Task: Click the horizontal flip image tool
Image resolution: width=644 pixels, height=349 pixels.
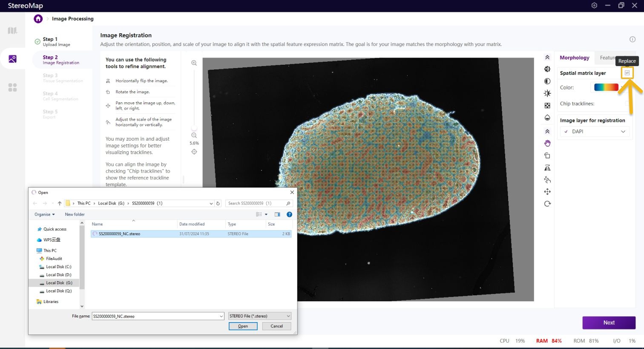Action: [x=547, y=167]
